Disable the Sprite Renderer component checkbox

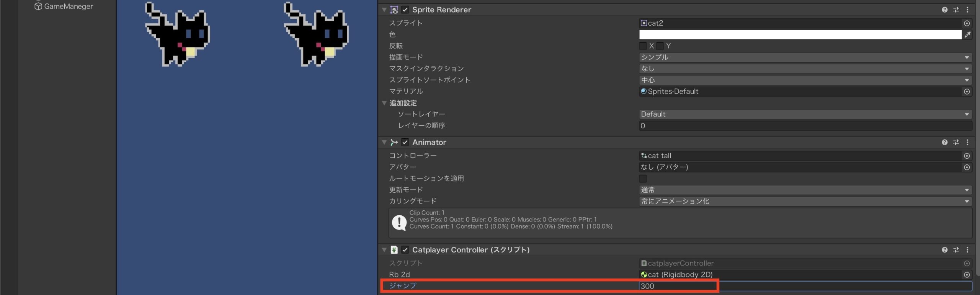(x=405, y=10)
